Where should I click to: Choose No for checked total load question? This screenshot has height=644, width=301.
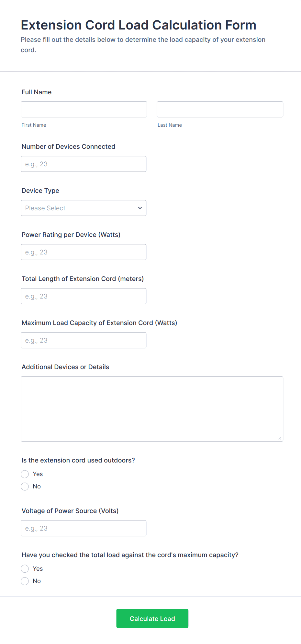coord(25,581)
